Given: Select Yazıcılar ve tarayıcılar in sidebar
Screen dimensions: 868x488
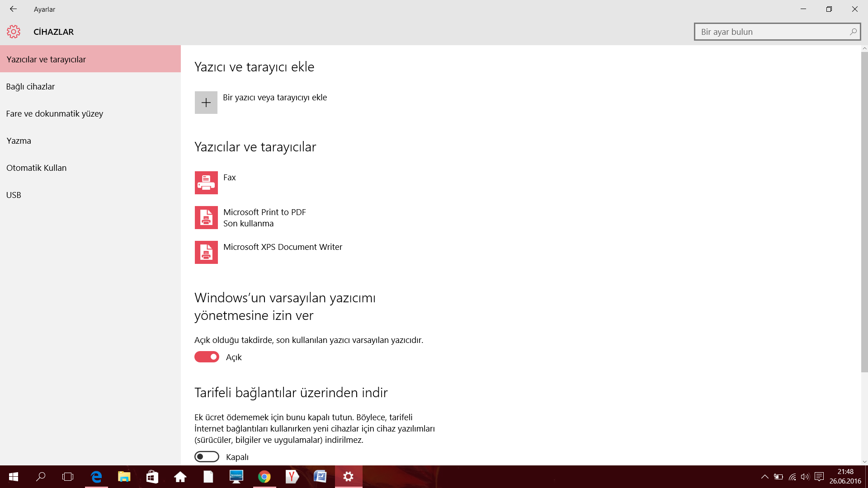Looking at the screenshot, I should [x=90, y=59].
